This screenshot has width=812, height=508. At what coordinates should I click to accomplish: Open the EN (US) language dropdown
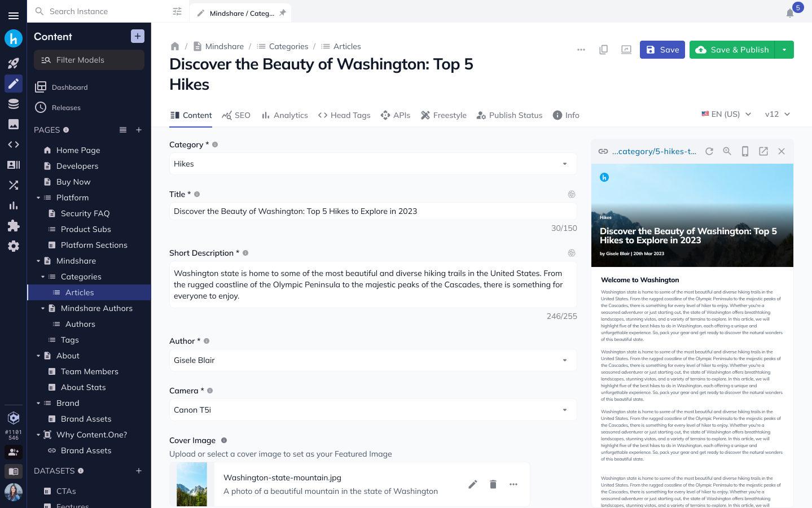pos(726,114)
